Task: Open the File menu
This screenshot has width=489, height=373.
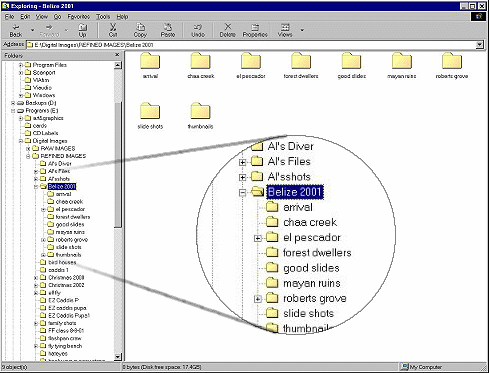Action: 9,16
